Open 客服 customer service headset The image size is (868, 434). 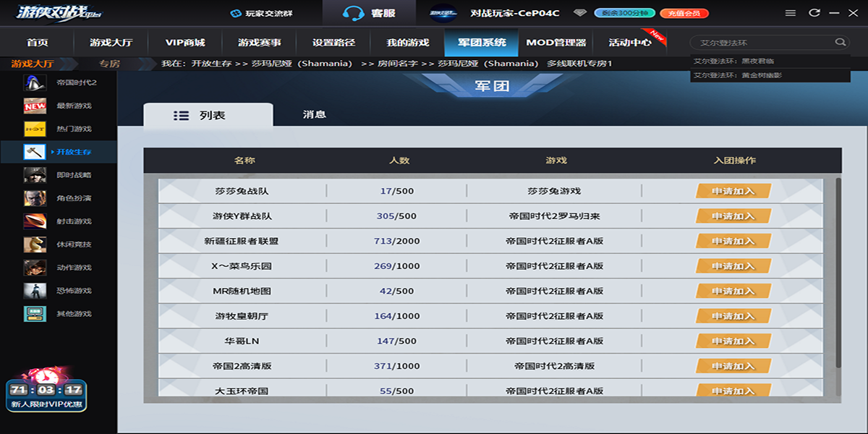pyautogui.click(x=370, y=13)
